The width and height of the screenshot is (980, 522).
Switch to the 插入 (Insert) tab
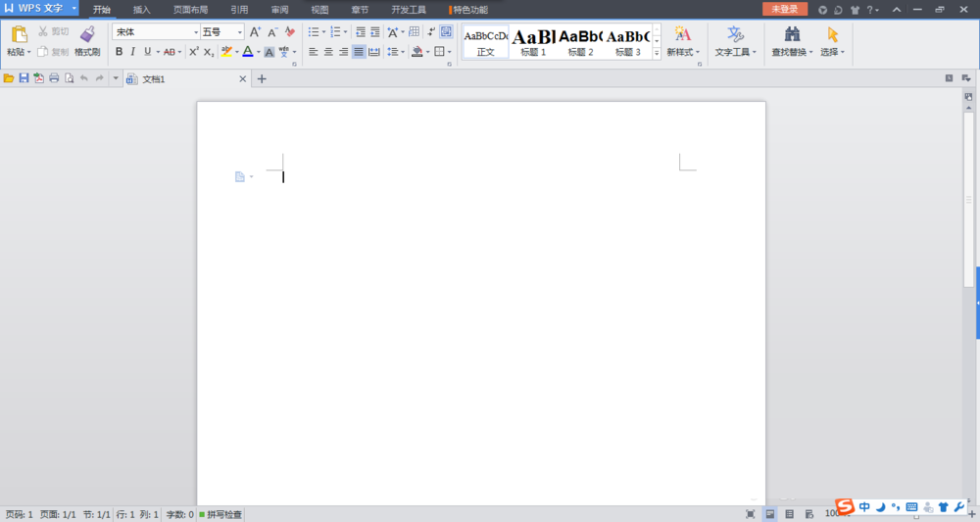pos(142,10)
